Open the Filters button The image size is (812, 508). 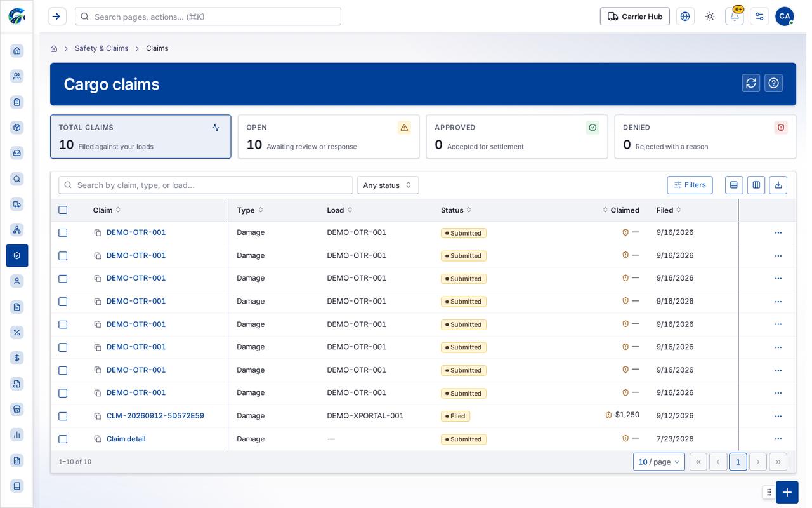pyautogui.click(x=690, y=185)
